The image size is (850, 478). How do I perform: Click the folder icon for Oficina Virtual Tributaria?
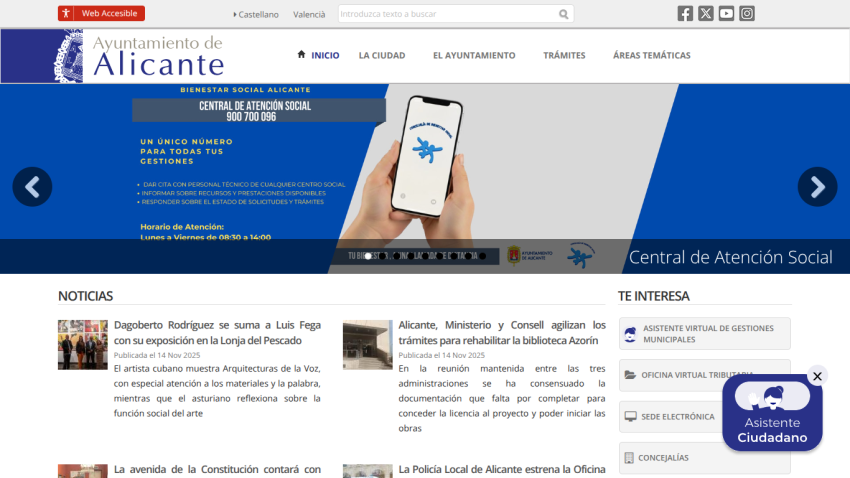(630, 374)
